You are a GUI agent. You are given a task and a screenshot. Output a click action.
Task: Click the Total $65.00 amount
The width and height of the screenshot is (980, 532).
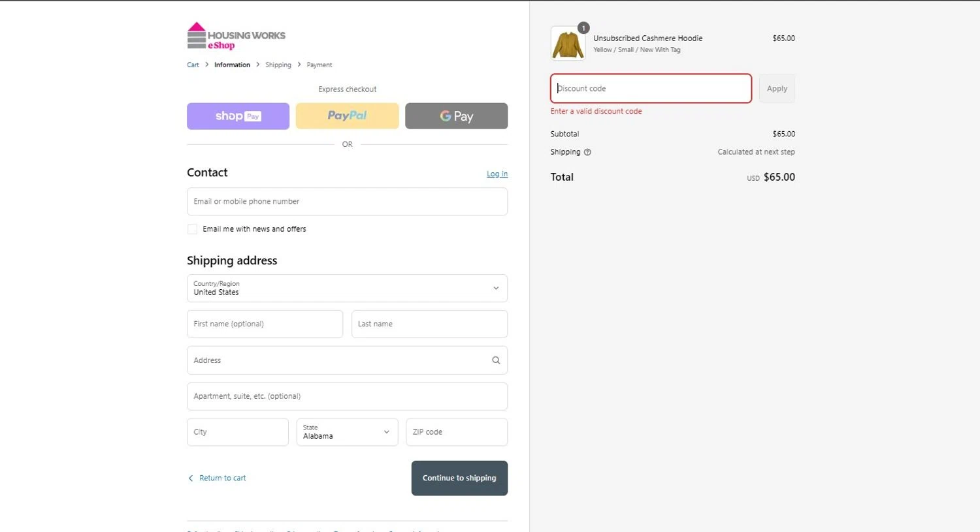(779, 177)
